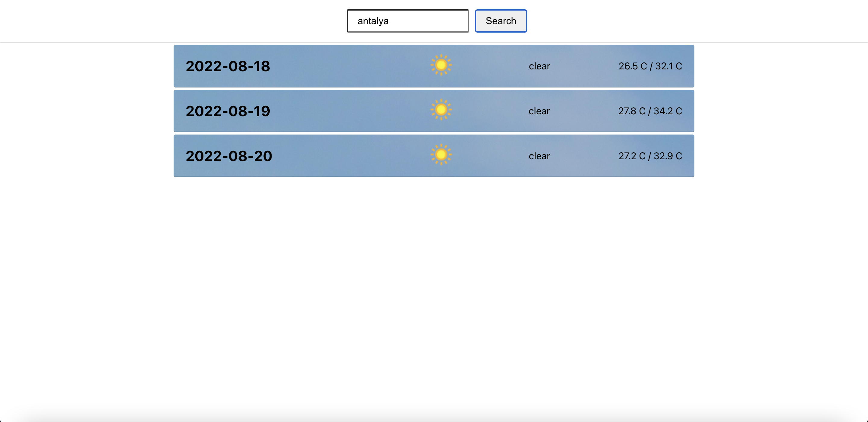The height and width of the screenshot is (422, 868).
Task: Click the 'clear' label for 2022-08-18
Action: [x=539, y=66]
